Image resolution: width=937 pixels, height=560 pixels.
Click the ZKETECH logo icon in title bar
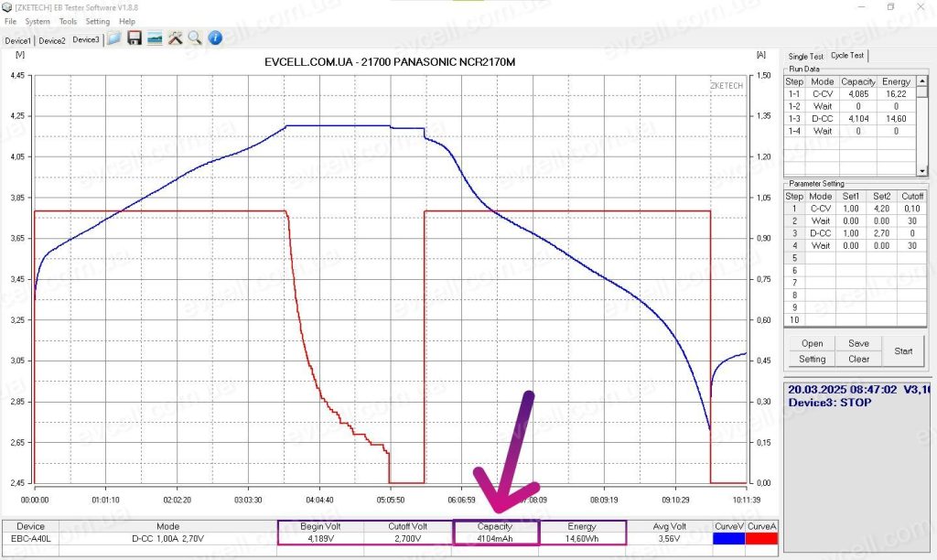click(8, 6)
